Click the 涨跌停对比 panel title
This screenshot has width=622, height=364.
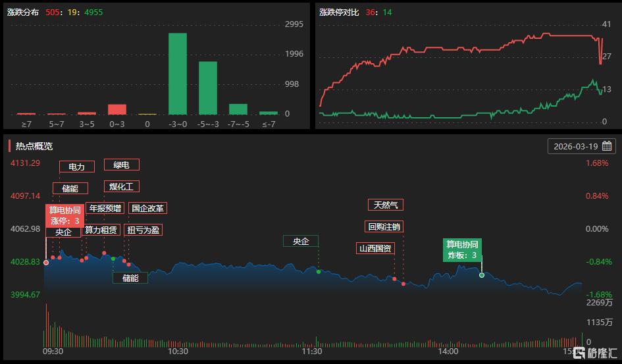[339, 13]
